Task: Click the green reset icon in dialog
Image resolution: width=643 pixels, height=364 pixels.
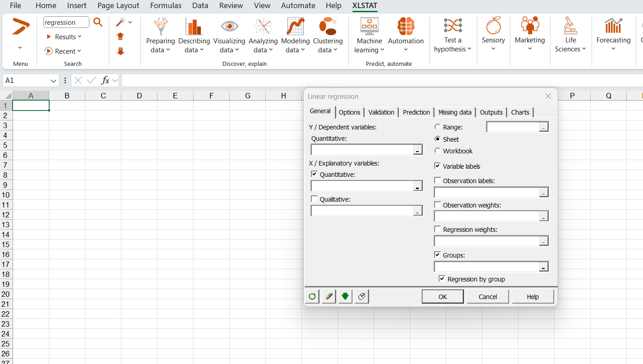Action: click(x=312, y=296)
